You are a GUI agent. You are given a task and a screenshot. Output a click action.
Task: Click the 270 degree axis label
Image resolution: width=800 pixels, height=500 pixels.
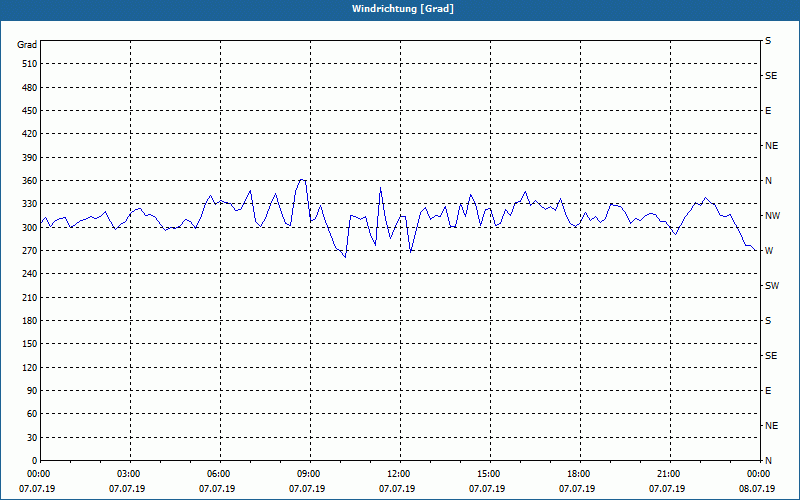click(x=30, y=251)
